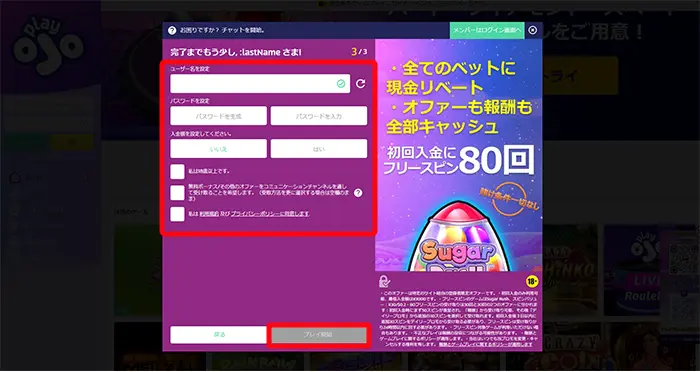
Task: Click the 戻る back button
Action: [218, 334]
